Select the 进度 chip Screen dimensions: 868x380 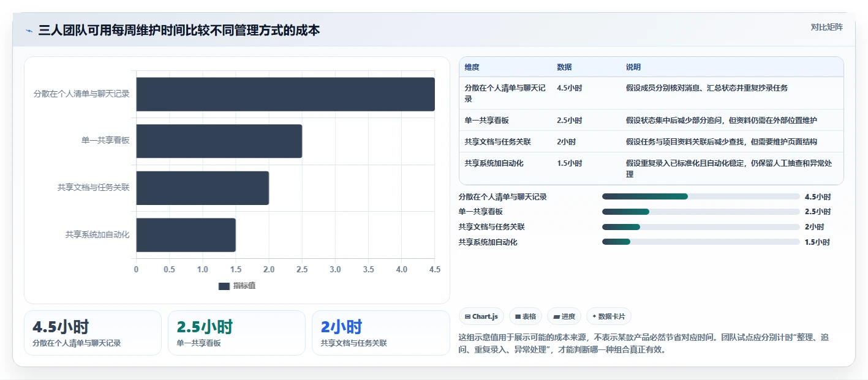click(x=564, y=316)
